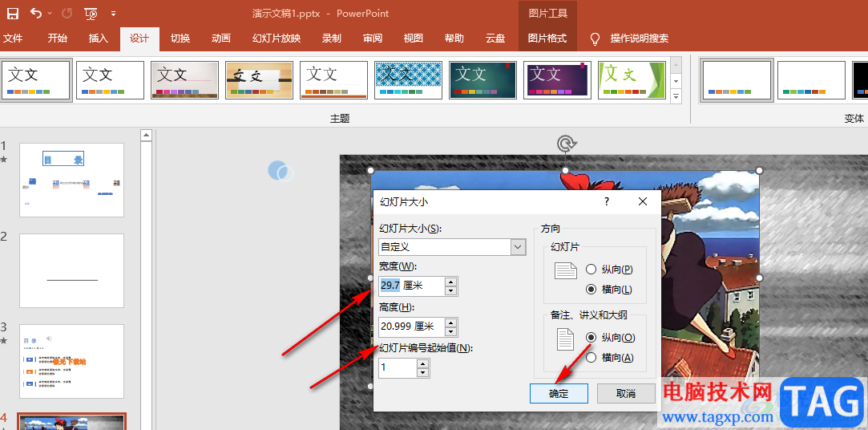Image resolution: width=868 pixels, height=430 pixels.
Task: Apply the orange-underline theme thumbnail
Action: pyautogui.click(x=333, y=80)
